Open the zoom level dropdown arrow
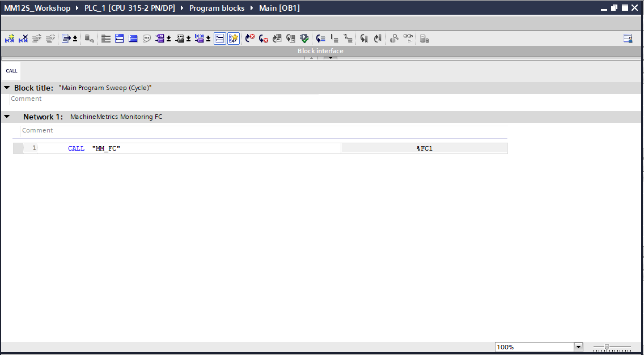 tap(578, 347)
